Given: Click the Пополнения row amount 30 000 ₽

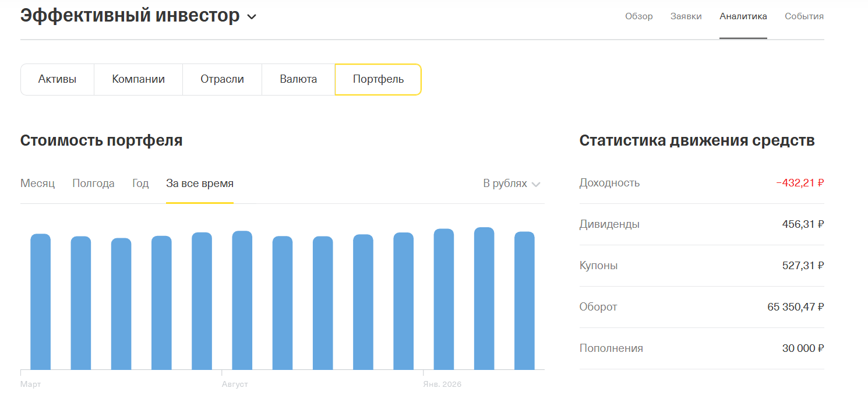Looking at the screenshot, I should pyautogui.click(x=803, y=348).
